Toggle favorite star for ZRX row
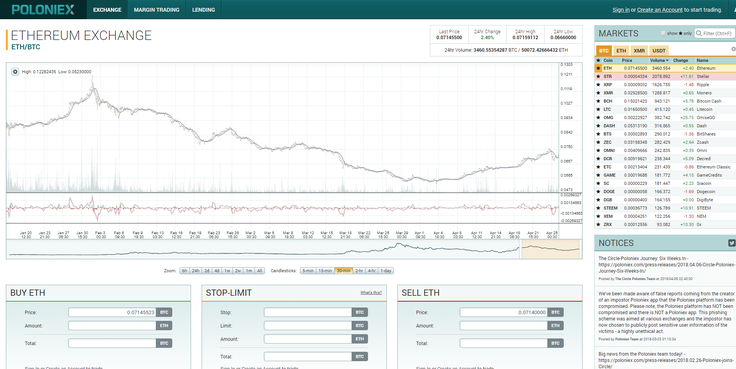This screenshot has width=736, height=369. point(598,224)
